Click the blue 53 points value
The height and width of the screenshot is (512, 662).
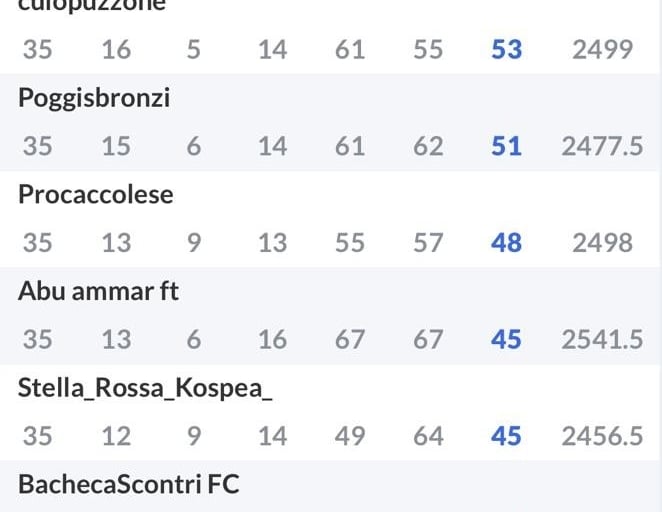[506, 49]
